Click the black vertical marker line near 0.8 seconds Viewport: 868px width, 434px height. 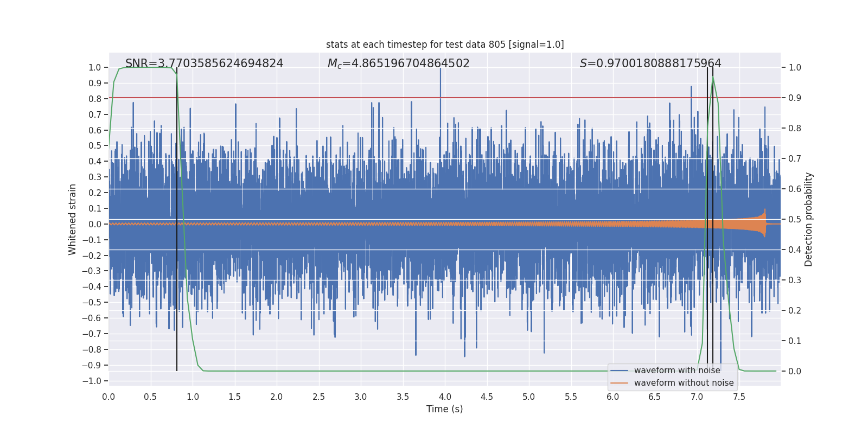coord(177,219)
